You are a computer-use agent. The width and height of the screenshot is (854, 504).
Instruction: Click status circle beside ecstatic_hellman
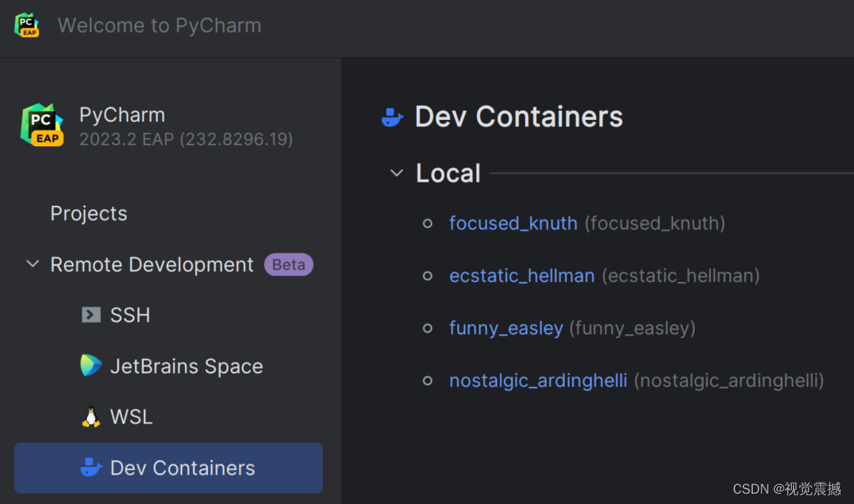pos(428,276)
